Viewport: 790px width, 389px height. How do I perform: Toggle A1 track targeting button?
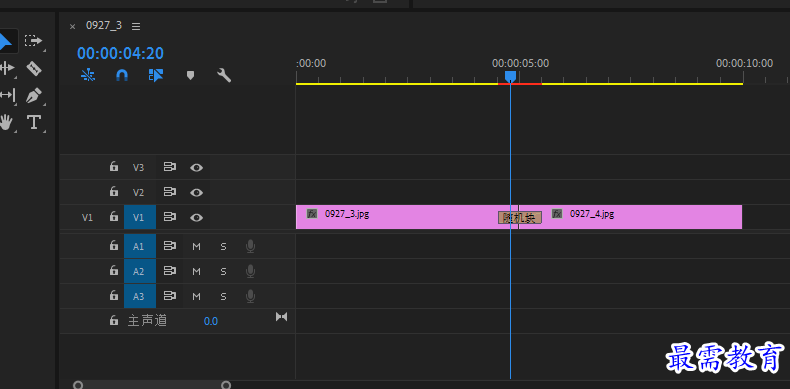[x=140, y=246]
